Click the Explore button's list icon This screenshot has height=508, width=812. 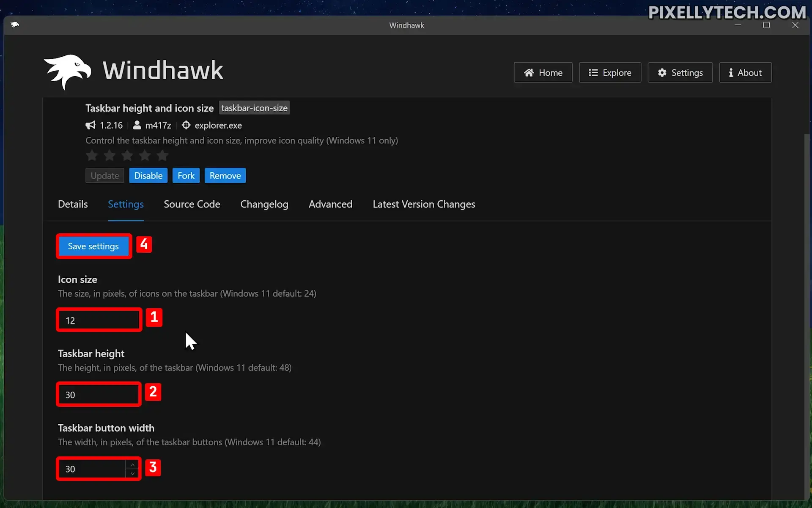593,73
